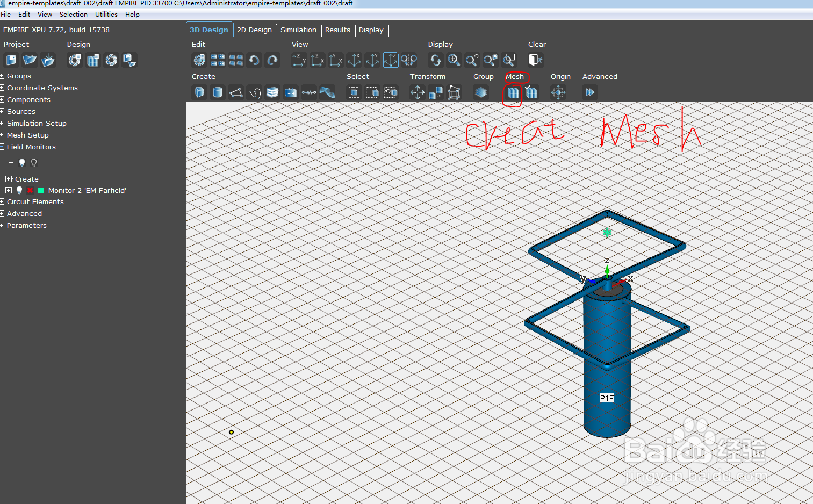Click the Origin set icon
This screenshot has width=813, height=504.
pos(558,92)
